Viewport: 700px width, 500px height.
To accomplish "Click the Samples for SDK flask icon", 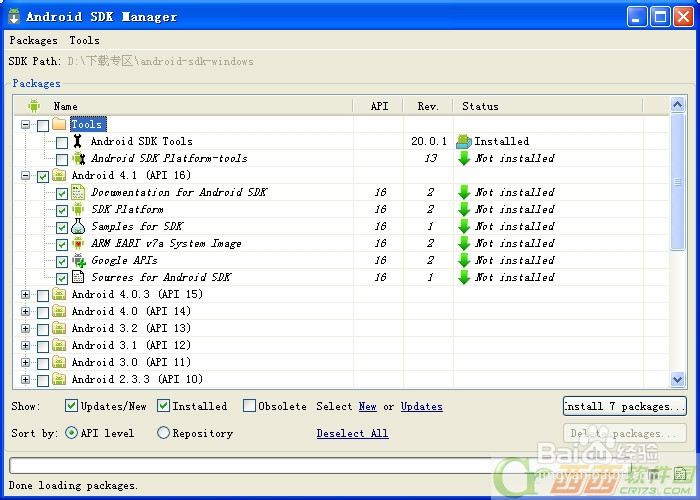I will [x=78, y=226].
